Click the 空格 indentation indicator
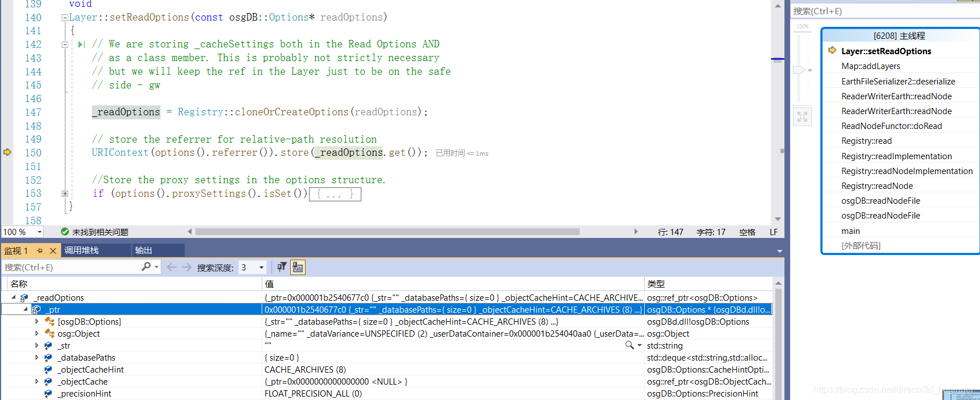This screenshot has height=400, width=980. click(747, 232)
